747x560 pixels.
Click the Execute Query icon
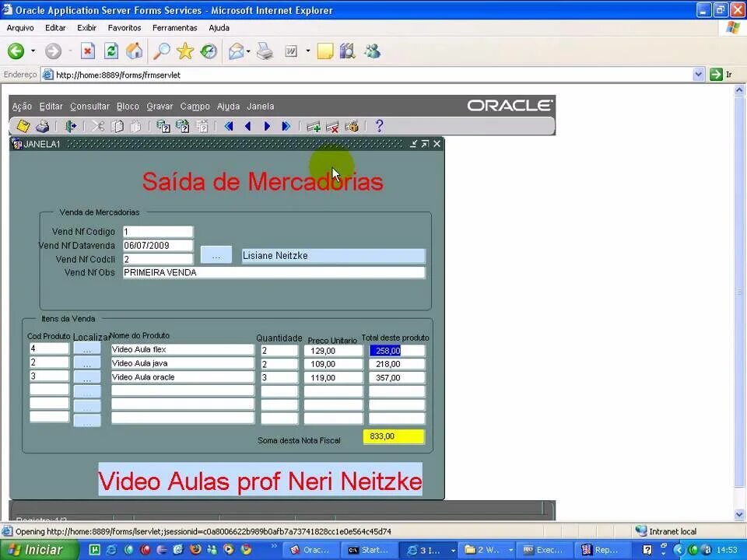pos(182,126)
